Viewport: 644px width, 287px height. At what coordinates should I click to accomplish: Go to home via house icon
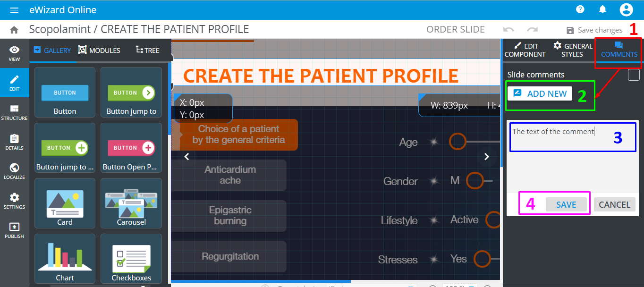(x=14, y=30)
